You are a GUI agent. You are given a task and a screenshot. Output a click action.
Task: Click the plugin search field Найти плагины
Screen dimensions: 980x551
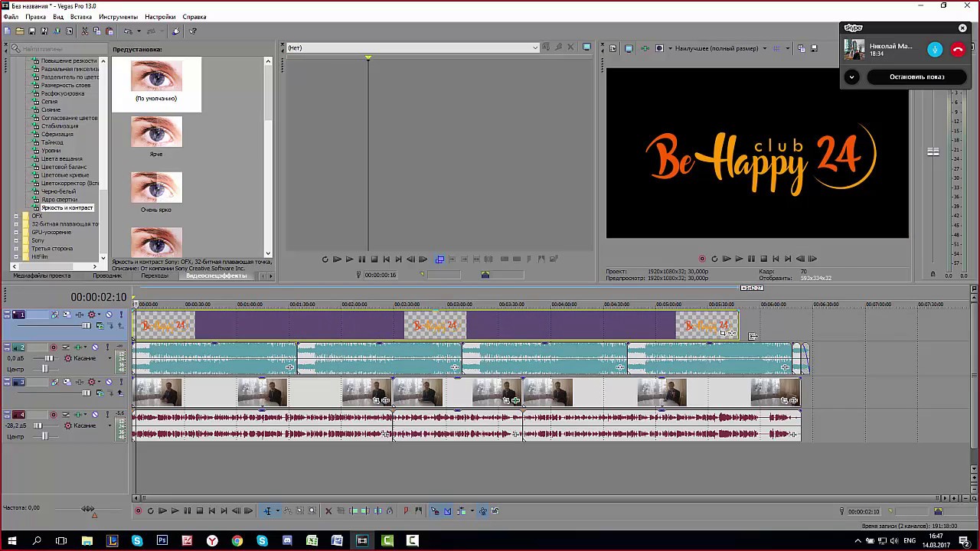pyautogui.click(x=58, y=49)
